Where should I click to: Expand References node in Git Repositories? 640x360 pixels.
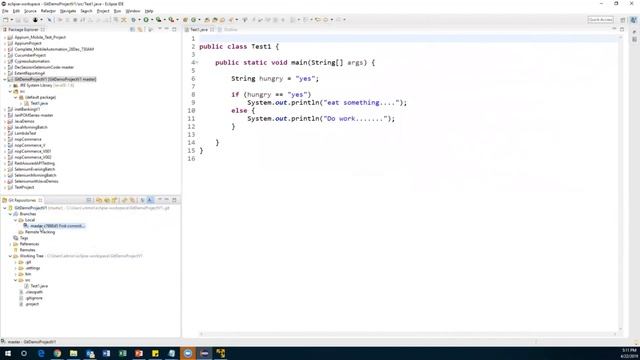[x=10, y=244]
